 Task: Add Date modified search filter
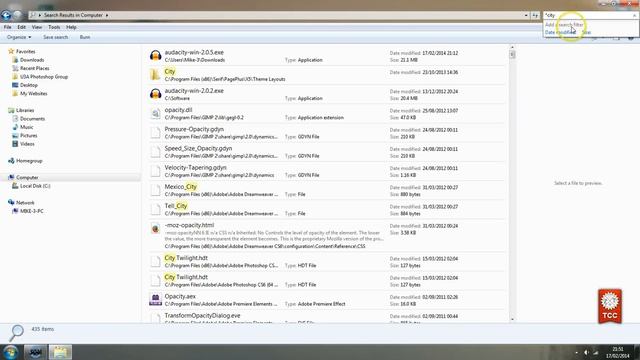[x=560, y=32]
